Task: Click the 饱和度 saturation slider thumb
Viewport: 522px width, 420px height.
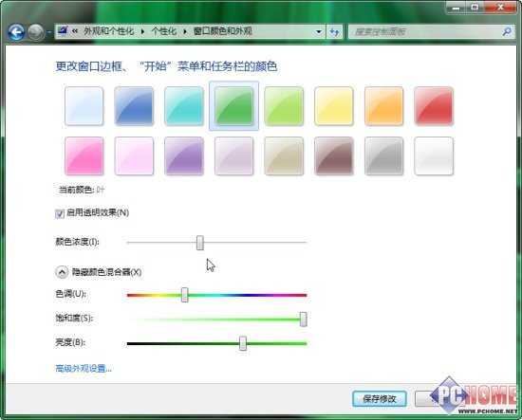Action: [x=303, y=320]
